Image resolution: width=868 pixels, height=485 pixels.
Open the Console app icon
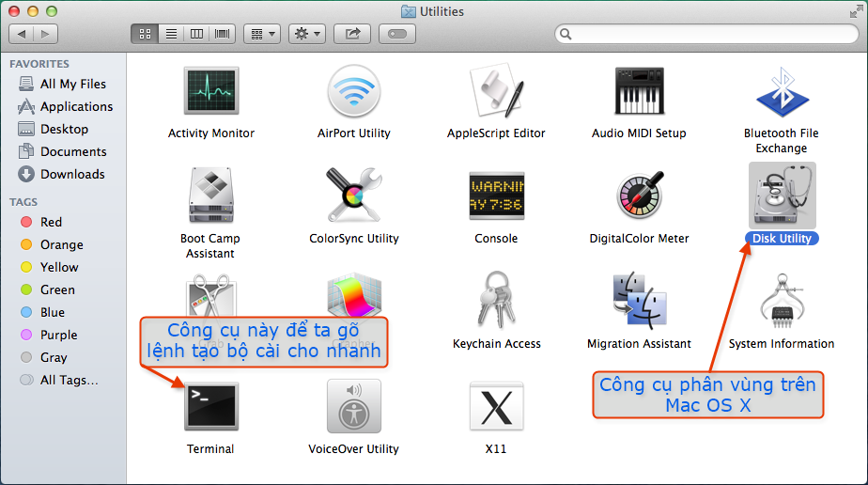497,196
